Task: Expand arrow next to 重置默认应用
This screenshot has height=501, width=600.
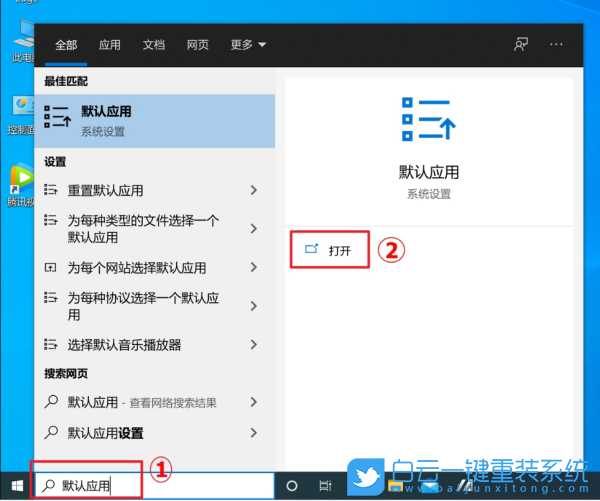Action: tap(253, 190)
